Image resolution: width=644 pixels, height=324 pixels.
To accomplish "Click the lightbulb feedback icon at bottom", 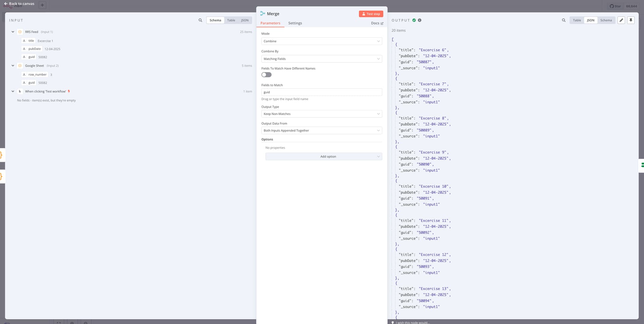I will point(393,323).
